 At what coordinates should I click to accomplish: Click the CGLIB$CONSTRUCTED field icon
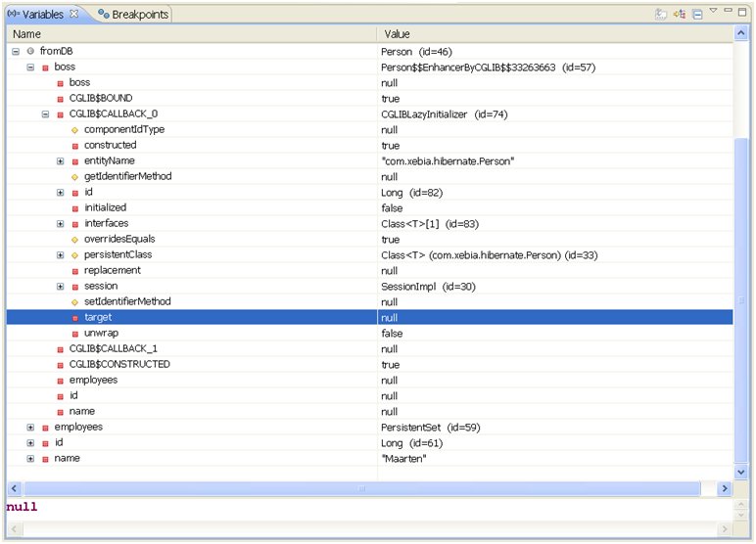pos(61,365)
